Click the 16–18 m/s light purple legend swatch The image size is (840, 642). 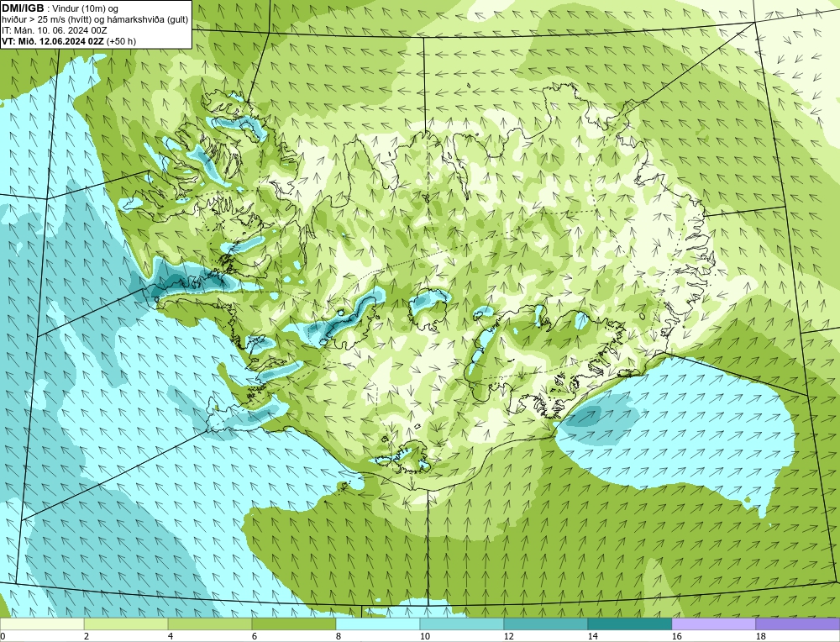(713, 624)
